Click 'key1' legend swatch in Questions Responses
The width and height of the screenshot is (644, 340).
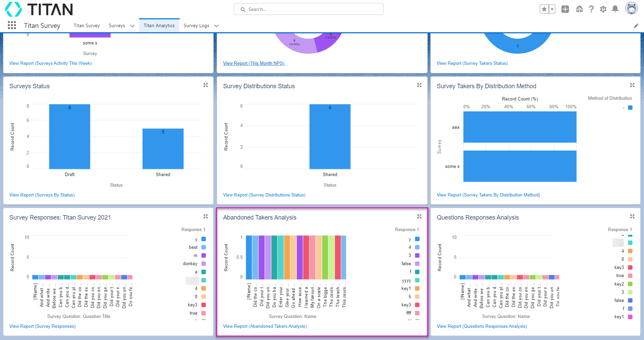[630, 317]
